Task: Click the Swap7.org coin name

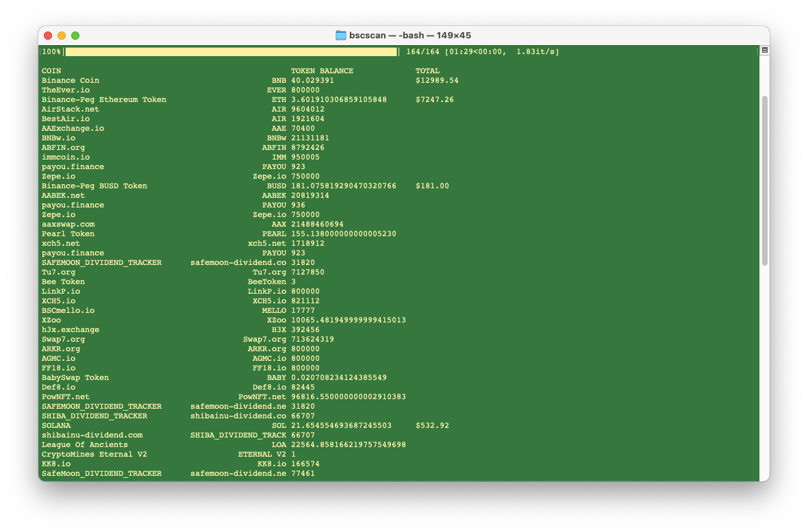Action: coord(64,339)
